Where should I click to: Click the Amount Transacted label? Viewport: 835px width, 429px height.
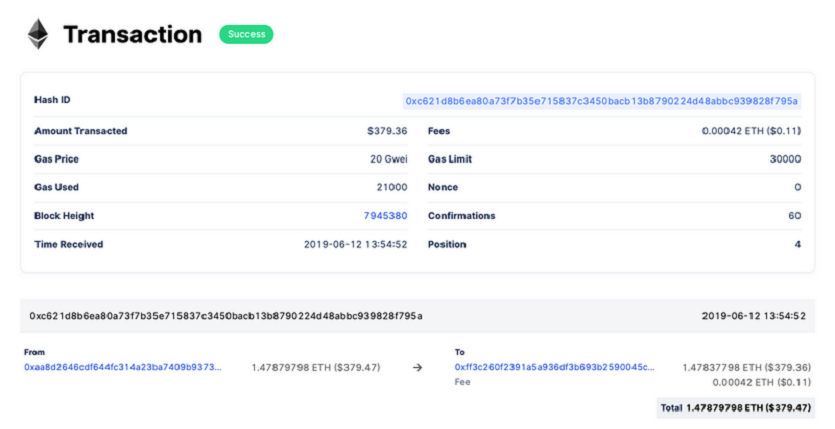point(80,131)
